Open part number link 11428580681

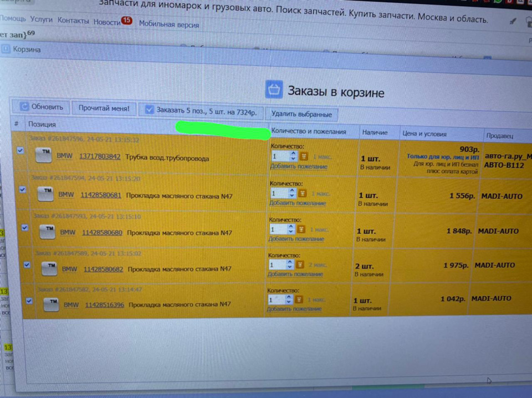[101, 195]
